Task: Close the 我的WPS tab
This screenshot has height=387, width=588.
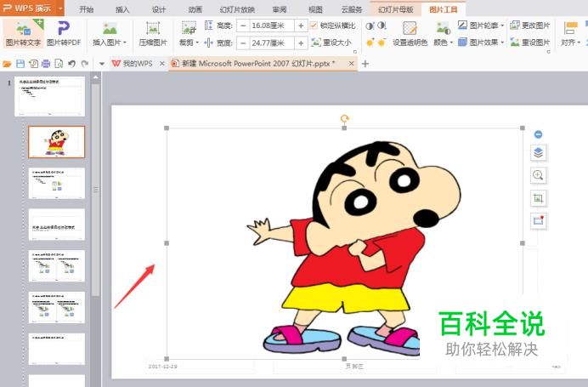Action: click(x=162, y=64)
